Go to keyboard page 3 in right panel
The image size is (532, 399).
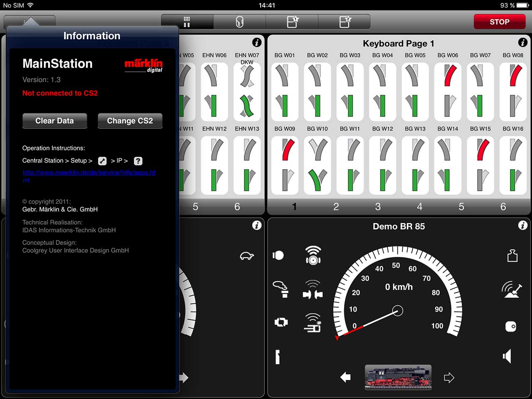click(378, 207)
